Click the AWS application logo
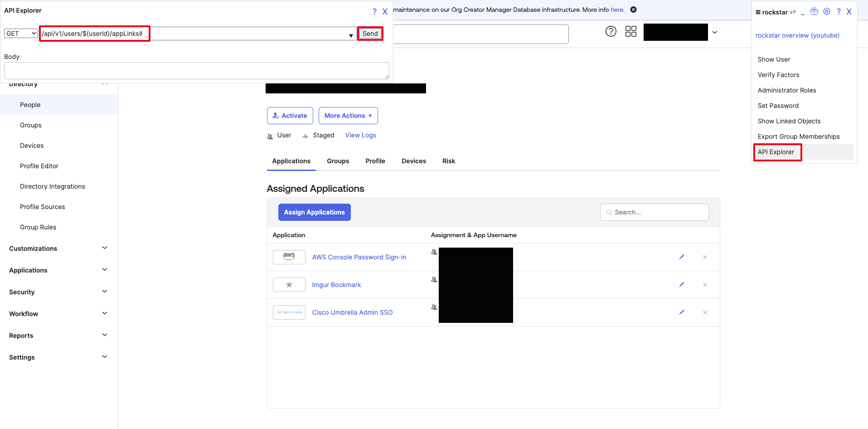 pyautogui.click(x=289, y=257)
